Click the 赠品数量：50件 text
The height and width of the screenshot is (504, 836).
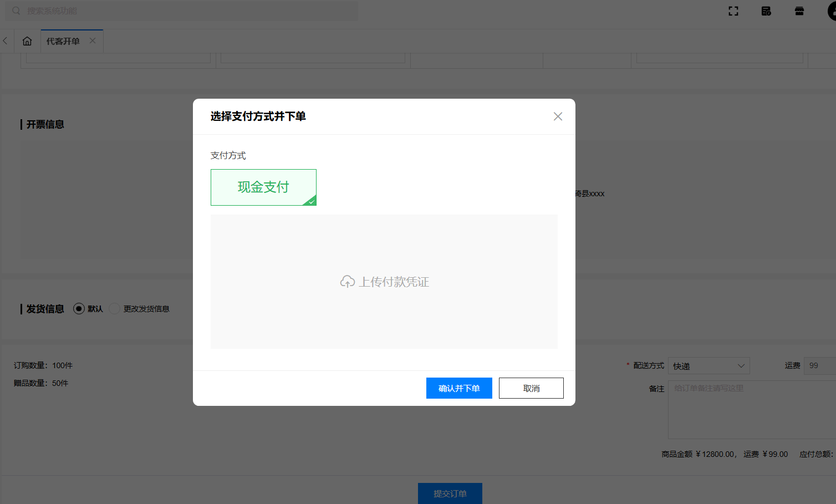41,383
